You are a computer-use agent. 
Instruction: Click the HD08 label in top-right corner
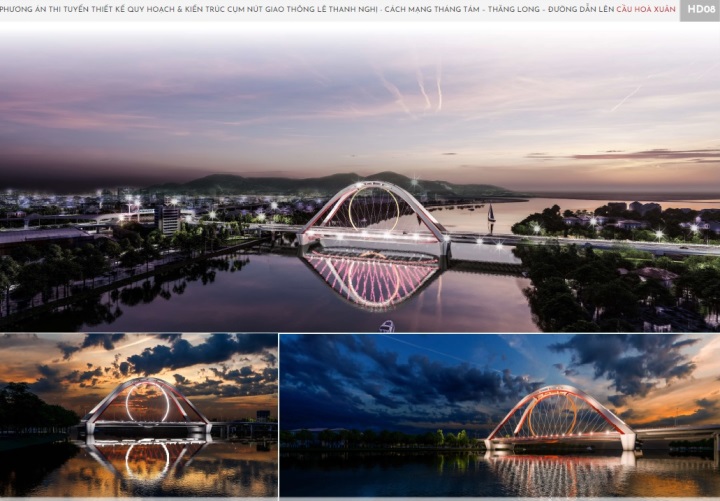[x=699, y=10]
